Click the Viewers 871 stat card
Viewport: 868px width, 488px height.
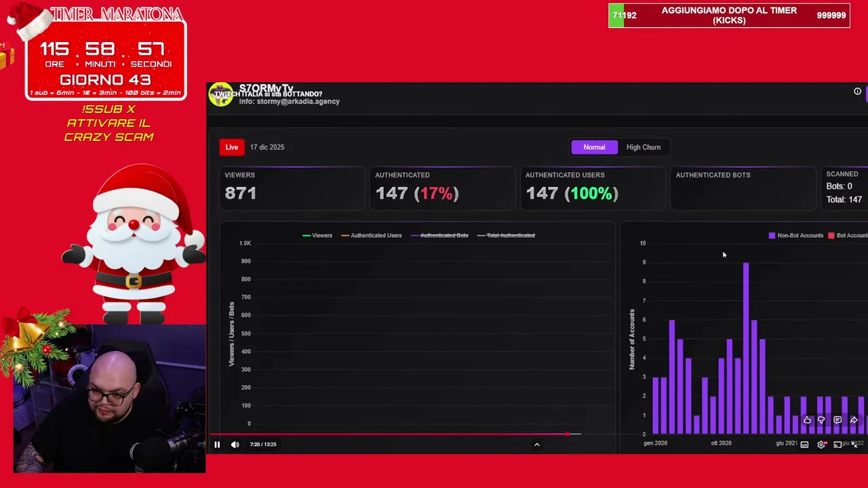[292, 188]
